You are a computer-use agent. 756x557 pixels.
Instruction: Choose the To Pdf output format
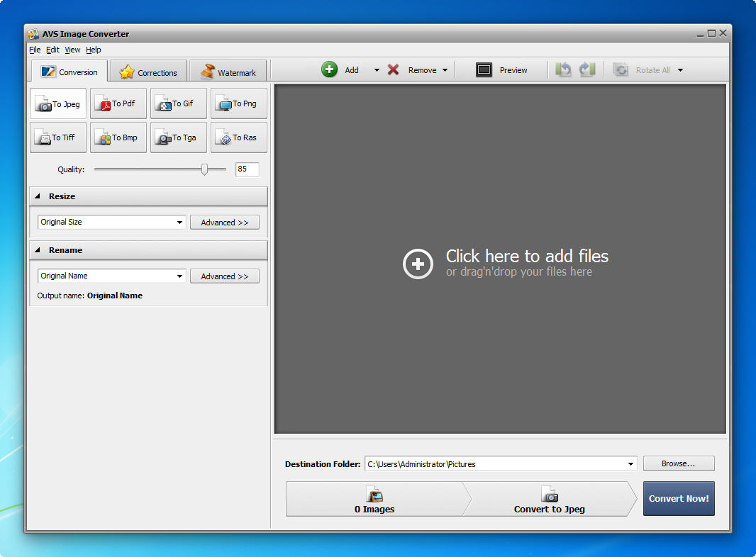118,103
